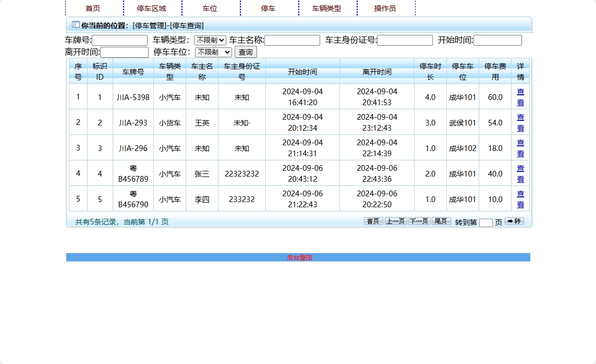Click the 查询 search button
Screen dimensions: 596x364
click(x=245, y=52)
